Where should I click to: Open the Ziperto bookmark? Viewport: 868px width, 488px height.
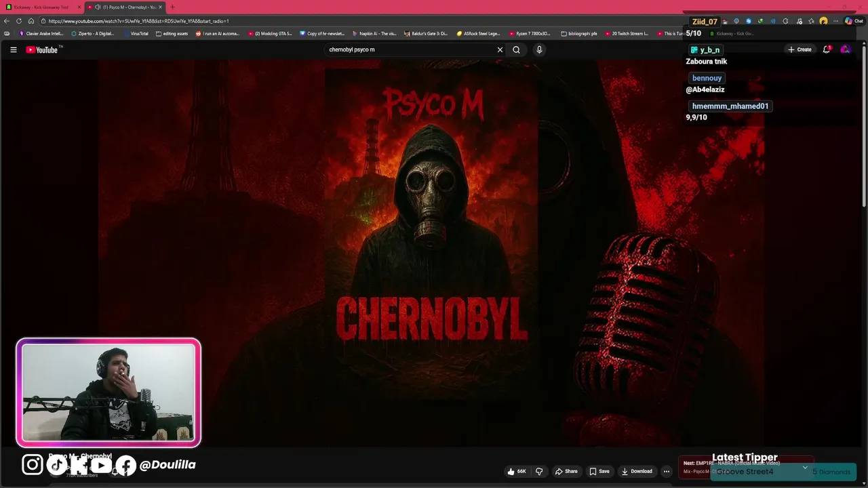(93, 33)
